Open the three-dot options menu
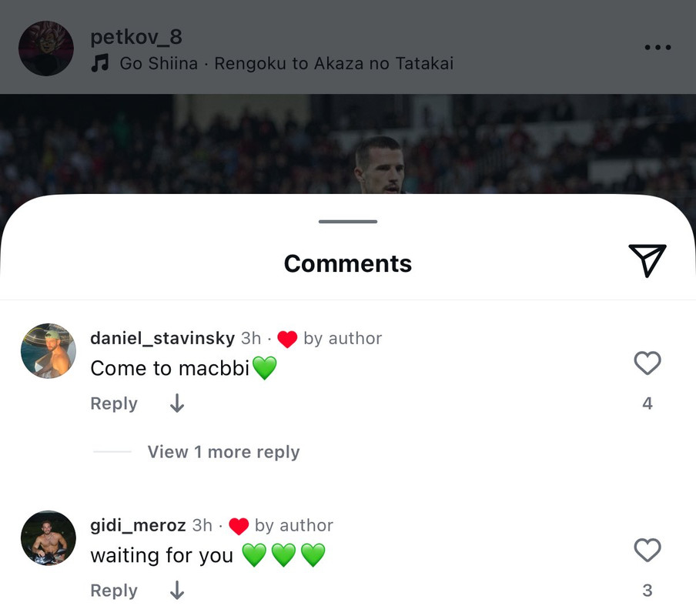Image resolution: width=696 pixels, height=616 pixels. pos(658,48)
